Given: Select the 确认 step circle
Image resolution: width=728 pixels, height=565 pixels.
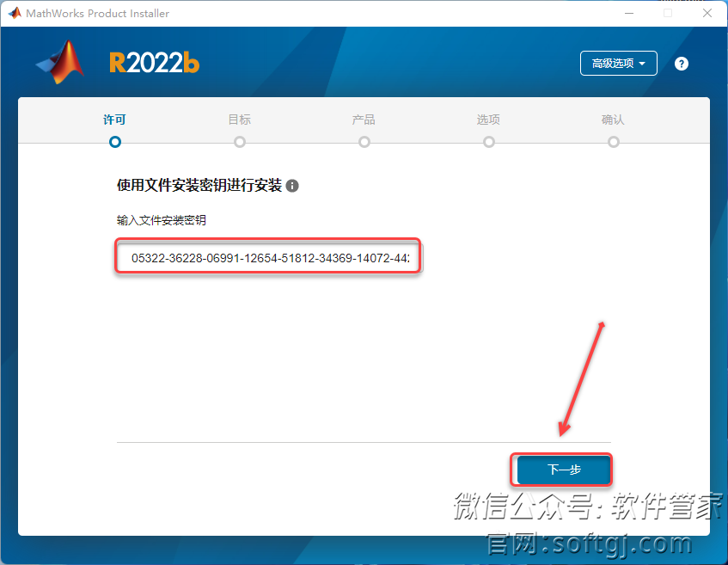Looking at the screenshot, I should coord(614,142).
